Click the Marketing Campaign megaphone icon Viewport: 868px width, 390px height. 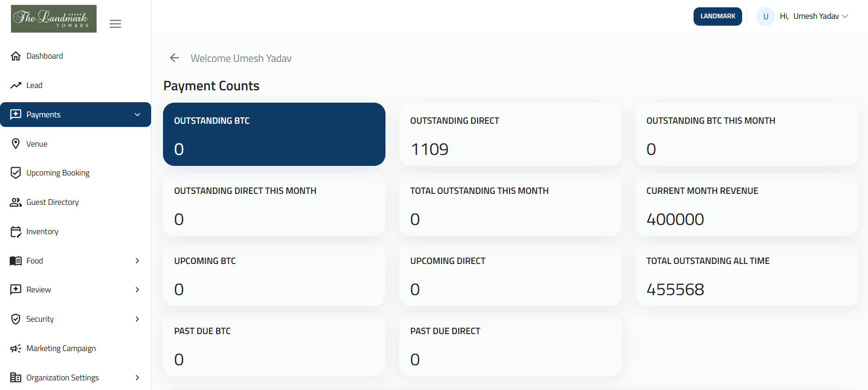tap(16, 348)
